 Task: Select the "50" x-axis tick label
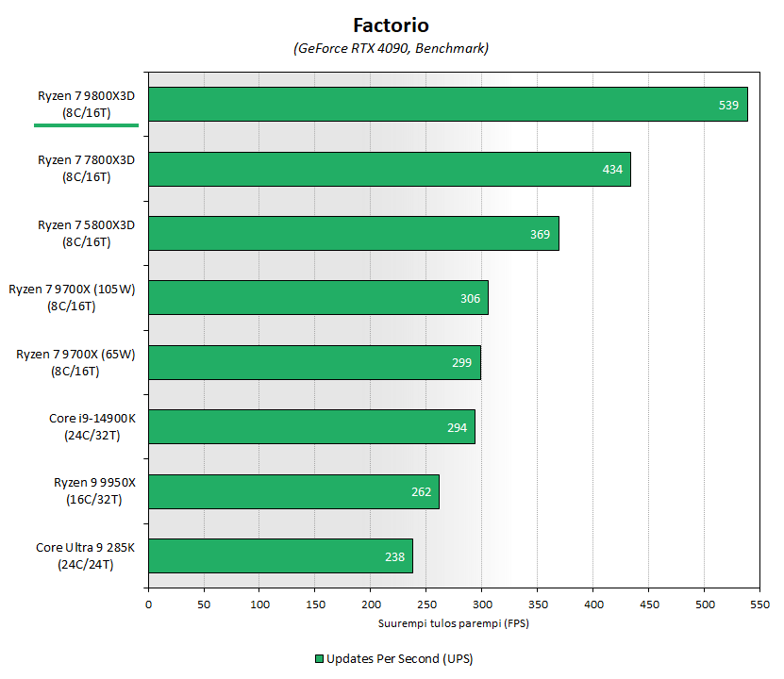coord(204,604)
